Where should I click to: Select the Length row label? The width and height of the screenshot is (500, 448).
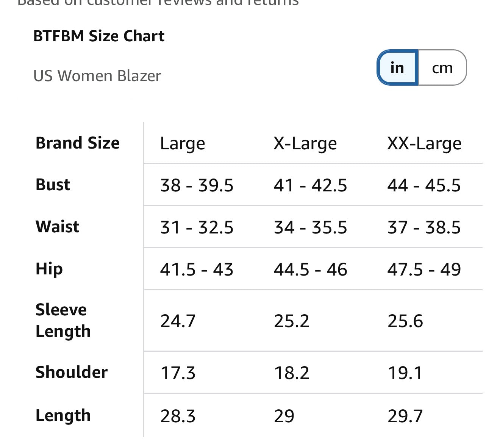click(63, 416)
